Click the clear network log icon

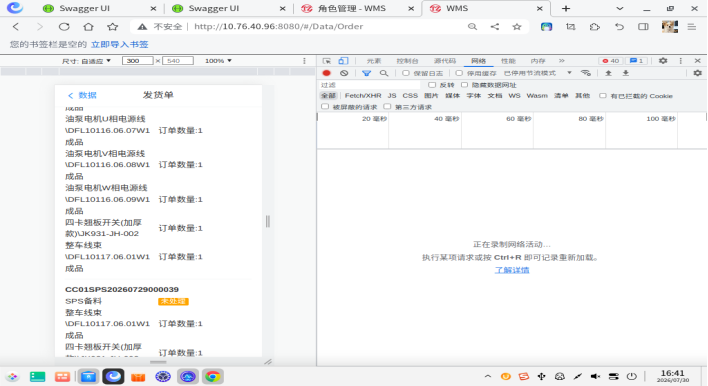tap(344, 73)
